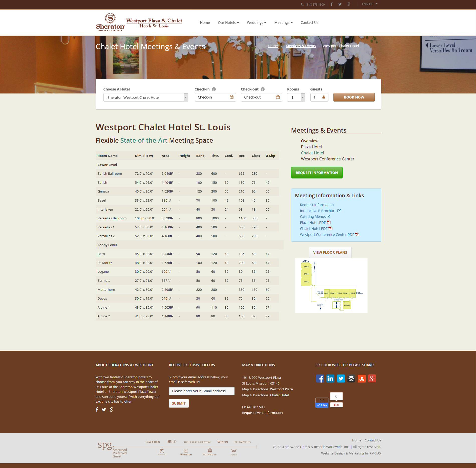The height and width of the screenshot is (468, 476).
Task: Open the Home breadcrumb link
Action: coord(273,46)
